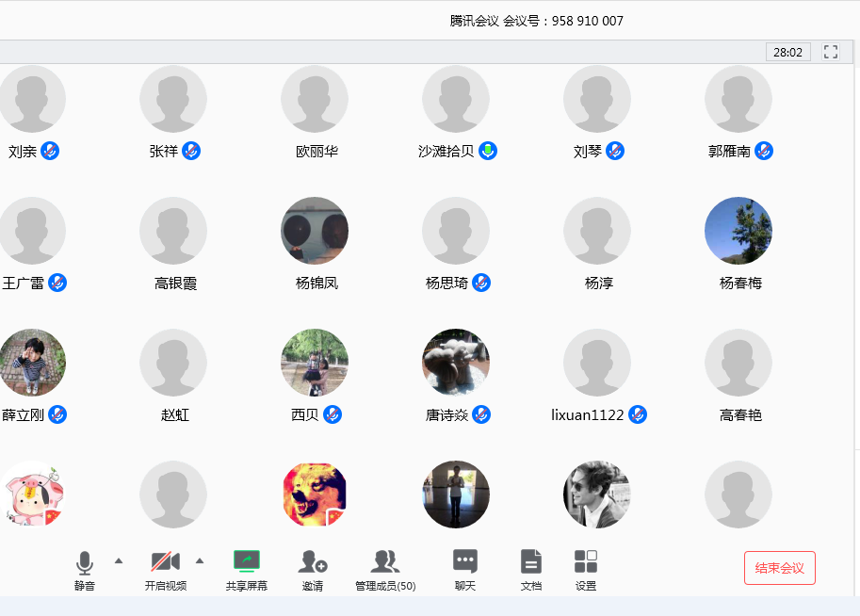
Task: Expand the audio options arrow beside 静音
Action: [x=119, y=560]
